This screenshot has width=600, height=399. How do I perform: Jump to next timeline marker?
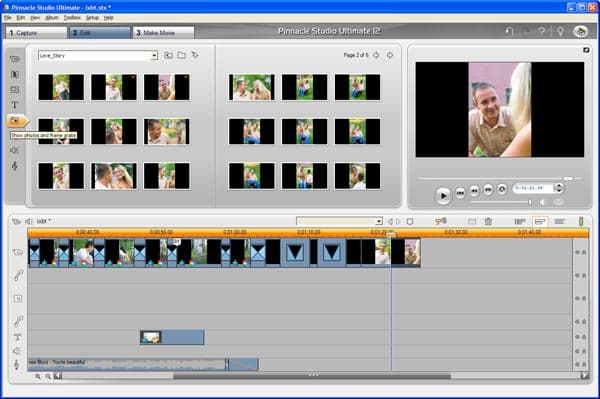398,221
